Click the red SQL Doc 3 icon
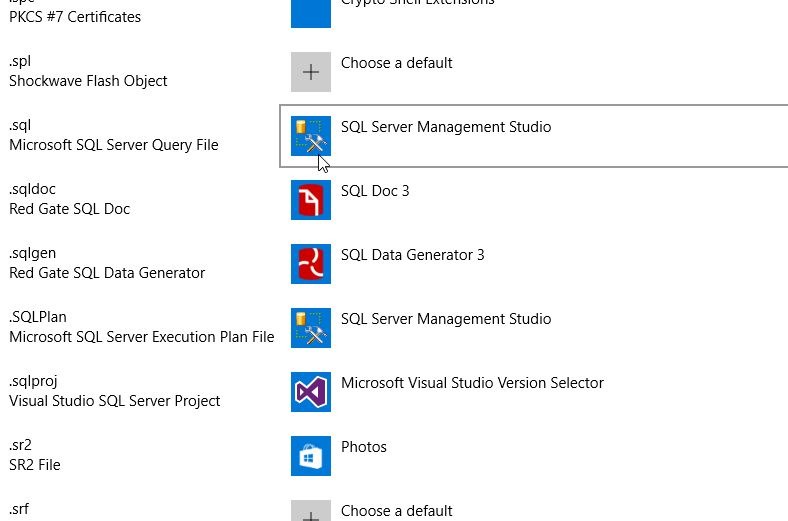Viewport: 788px width, 521px height. click(x=311, y=200)
